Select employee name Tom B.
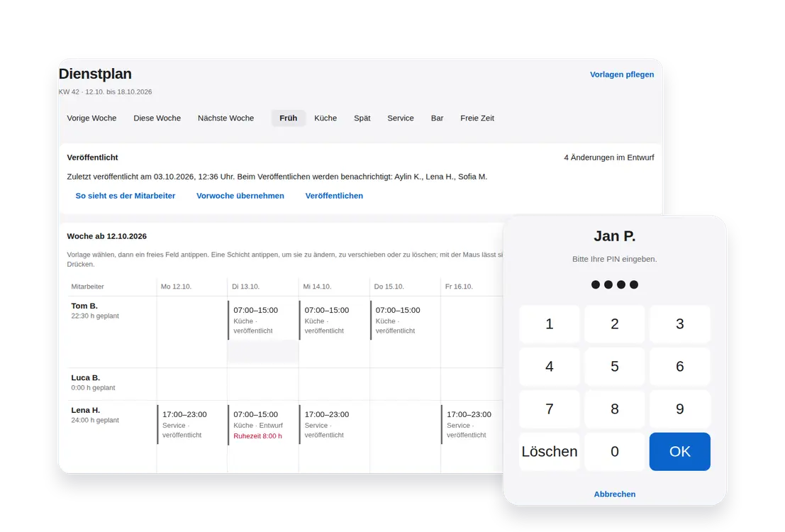Image resolution: width=785 pixels, height=532 pixels. coord(84,306)
